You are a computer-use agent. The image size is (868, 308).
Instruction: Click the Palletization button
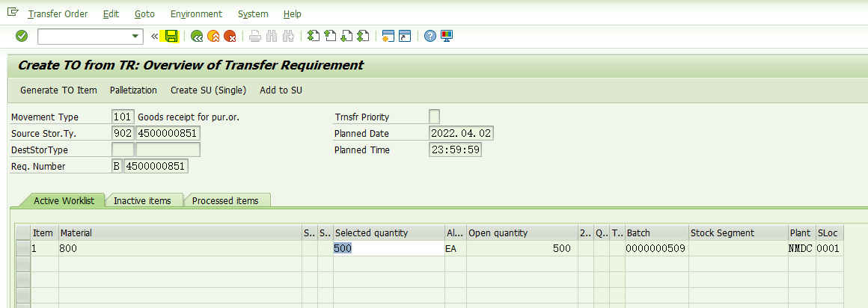click(x=133, y=90)
